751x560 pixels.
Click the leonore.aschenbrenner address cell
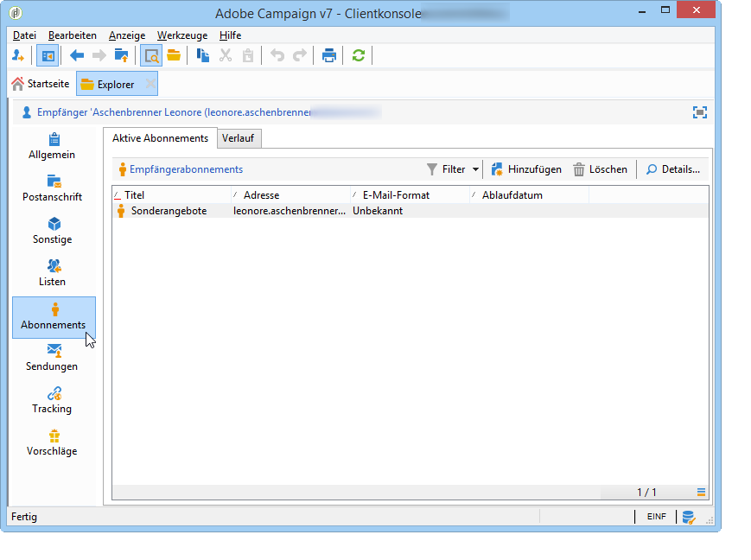tap(290, 211)
